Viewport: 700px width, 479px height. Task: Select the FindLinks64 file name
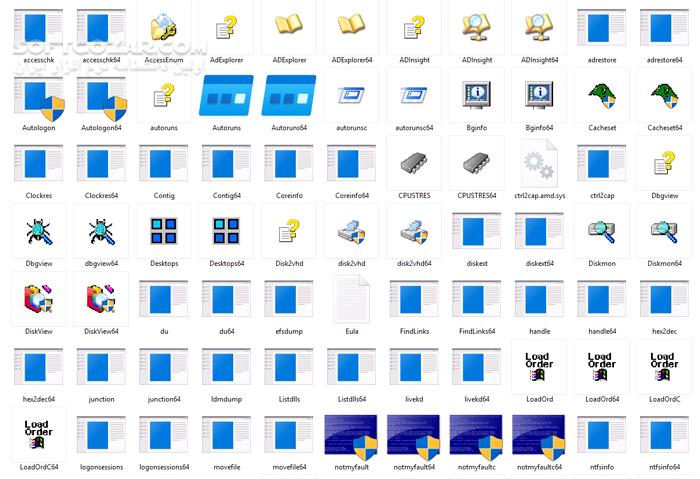point(476,331)
